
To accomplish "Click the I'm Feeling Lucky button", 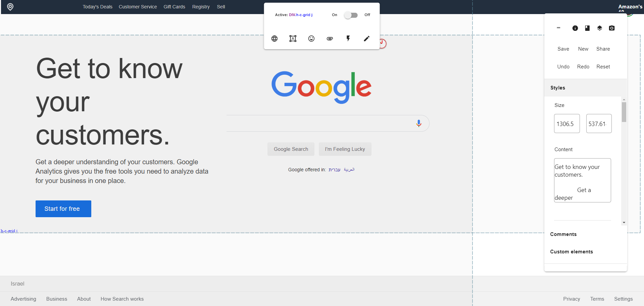I will click(345, 149).
